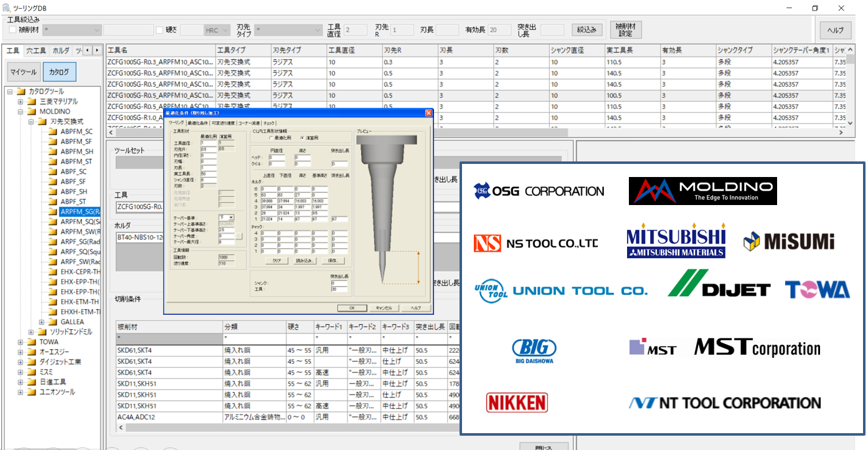Click the 三菱マテリアル folder icon

(x=32, y=102)
